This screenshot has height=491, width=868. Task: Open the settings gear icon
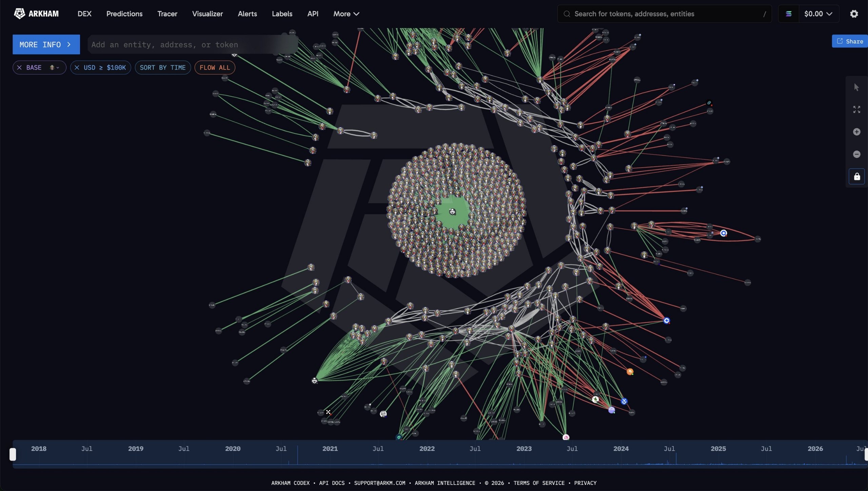854,14
